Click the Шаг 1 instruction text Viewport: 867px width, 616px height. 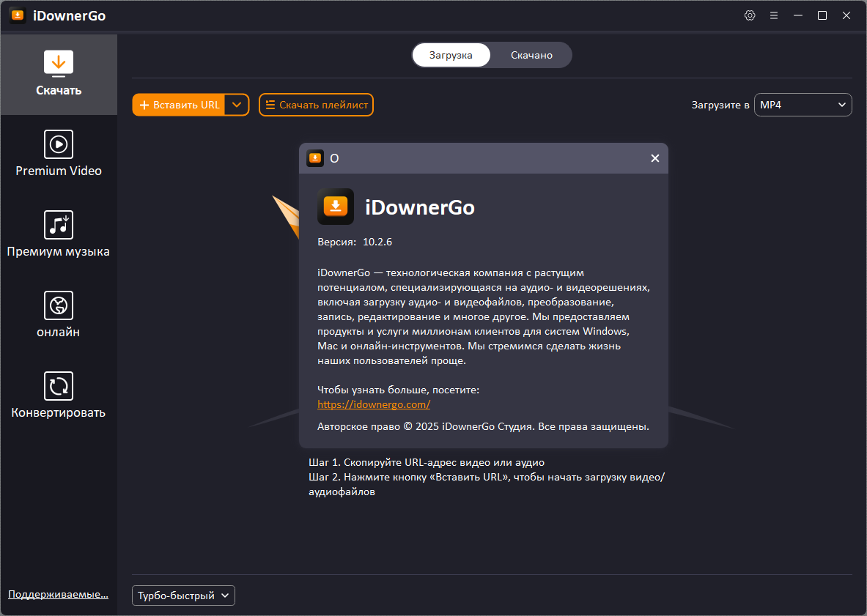pos(427,462)
